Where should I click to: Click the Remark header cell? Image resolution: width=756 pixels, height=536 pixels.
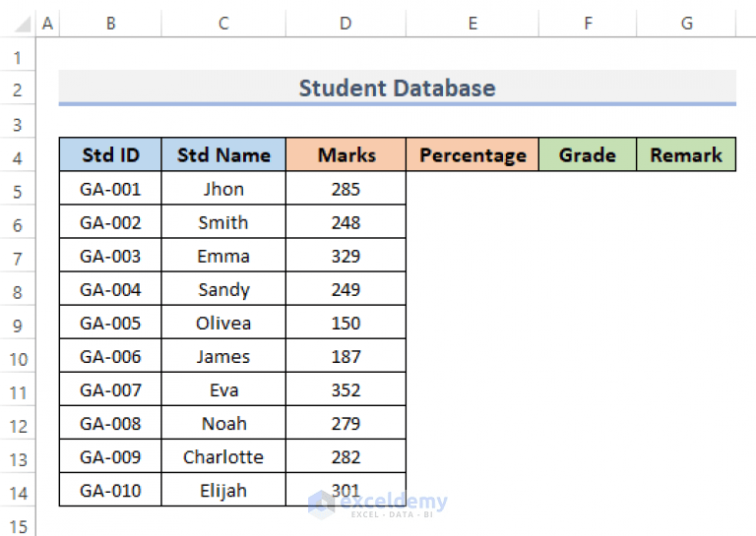point(686,154)
